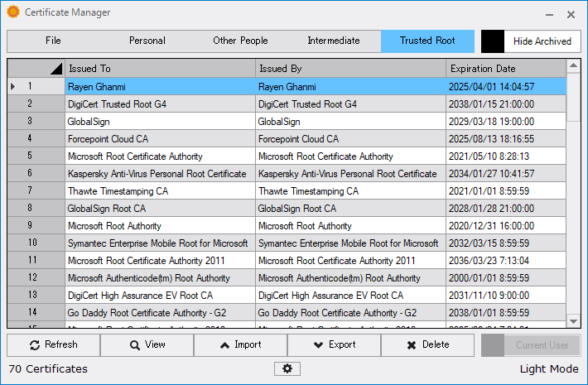This screenshot has height=385, width=588.
Task: Select Thawte Timestamping CA Issued To cell
Action: (x=160, y=190)
